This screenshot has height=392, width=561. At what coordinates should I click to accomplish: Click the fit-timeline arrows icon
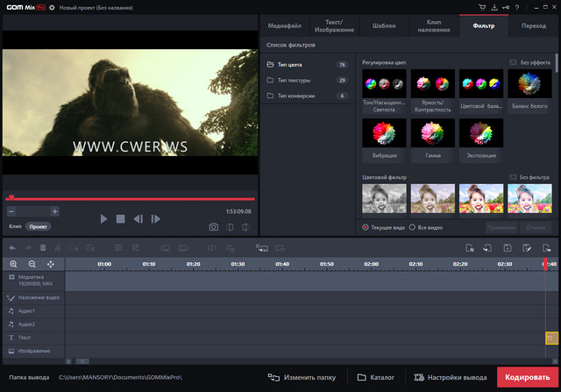(50, 264)
